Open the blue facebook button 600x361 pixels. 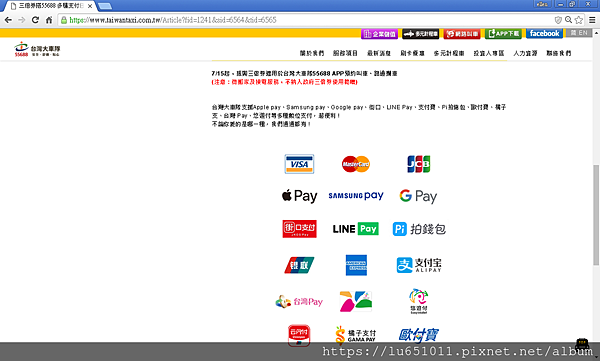pyautogui.click(x=544, y=34)
